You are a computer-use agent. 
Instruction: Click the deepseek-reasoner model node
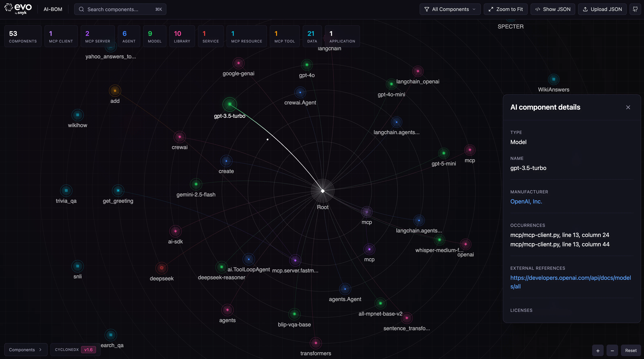tap(222, 267)
